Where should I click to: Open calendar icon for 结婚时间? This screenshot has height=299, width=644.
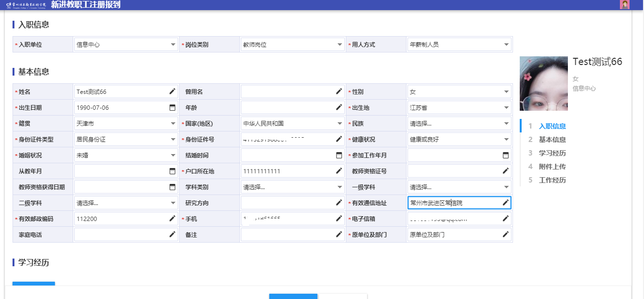[x=339, y=155]
